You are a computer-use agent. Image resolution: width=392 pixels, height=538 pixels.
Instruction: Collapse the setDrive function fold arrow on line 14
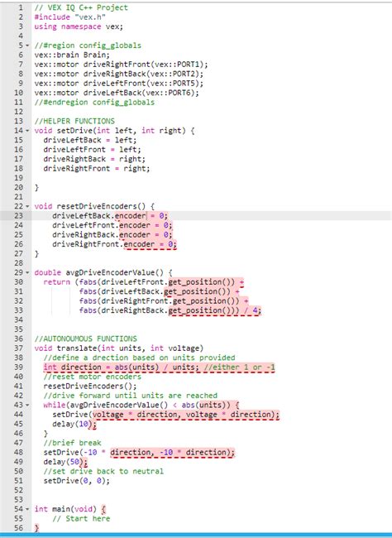click(x=27, y=131)
